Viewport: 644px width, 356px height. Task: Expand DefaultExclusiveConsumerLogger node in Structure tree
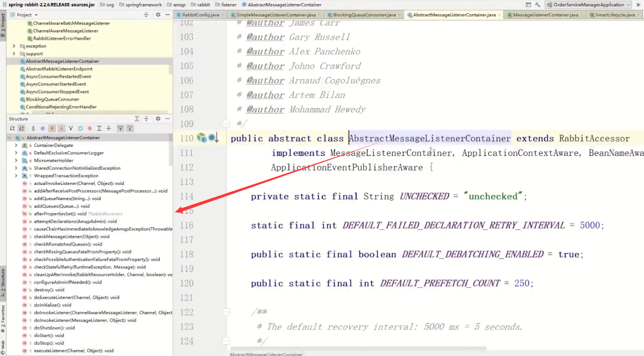click(x=16, y=153)
